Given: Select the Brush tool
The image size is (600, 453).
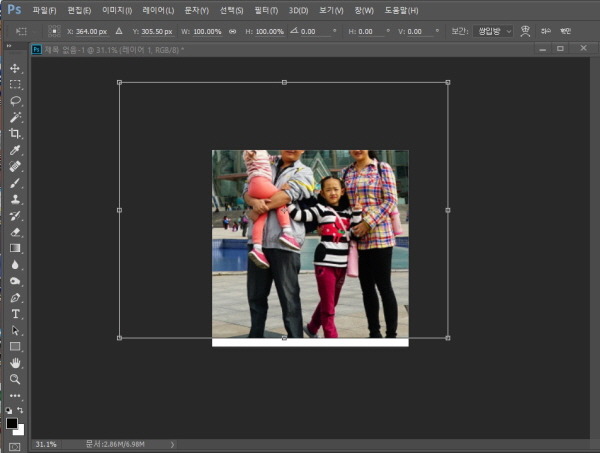Looking at the screenshot, I should click(x=15, y=183).
